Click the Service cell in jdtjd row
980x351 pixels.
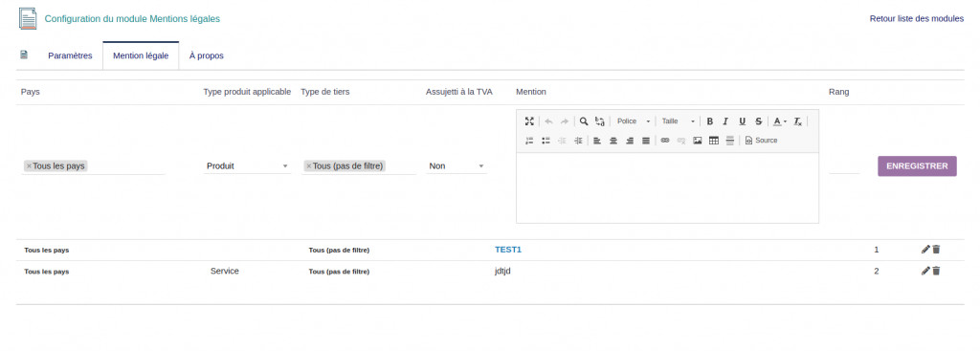point(224,271)
